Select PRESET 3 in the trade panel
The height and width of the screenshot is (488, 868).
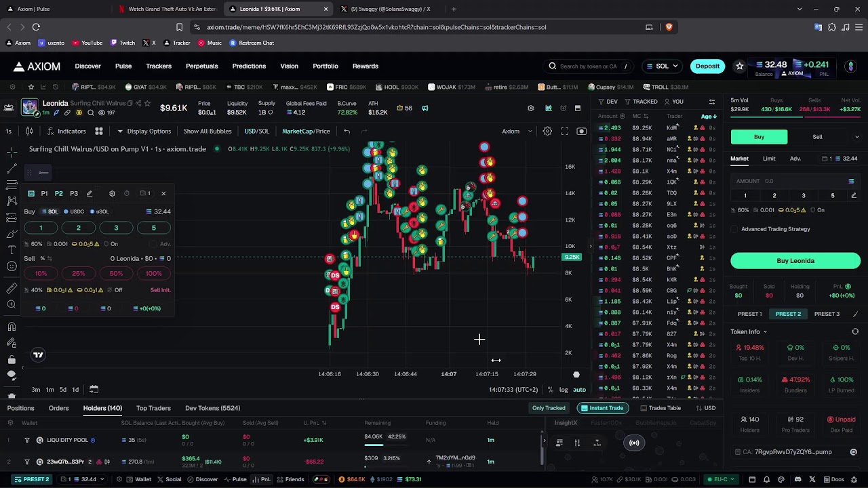pos(827,314)
